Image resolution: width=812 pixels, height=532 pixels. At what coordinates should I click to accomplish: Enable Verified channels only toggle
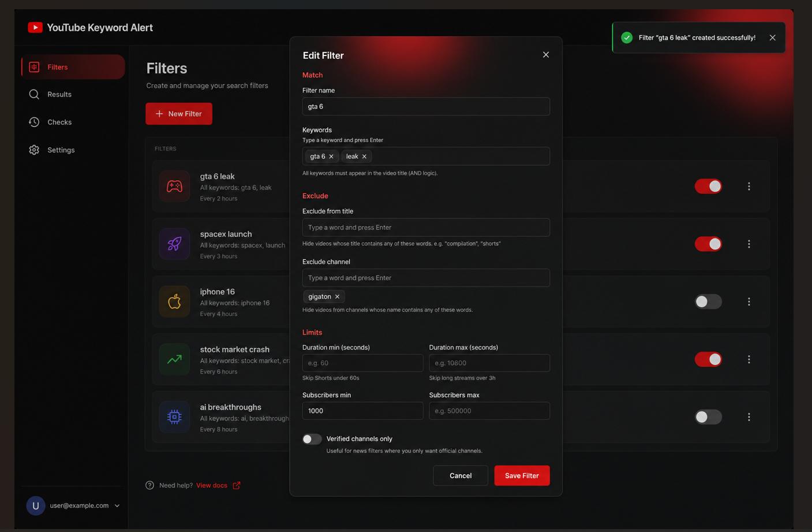pyautogui.click(x=312, y=439)
